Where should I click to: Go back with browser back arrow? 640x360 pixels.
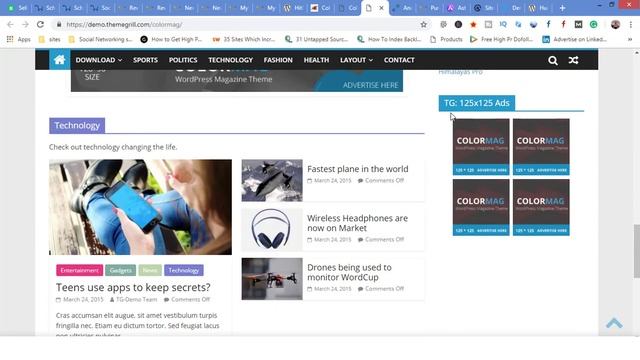click(10, 24)
